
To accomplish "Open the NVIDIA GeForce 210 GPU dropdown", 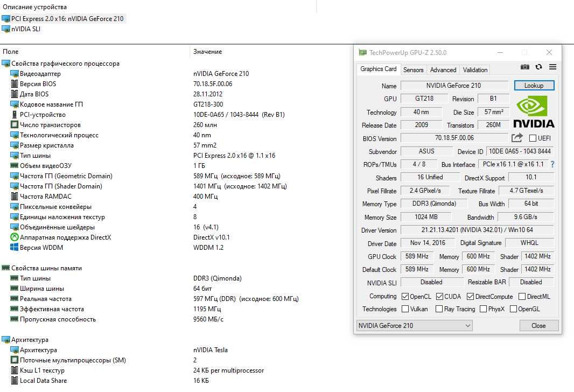I will [415, 325].
